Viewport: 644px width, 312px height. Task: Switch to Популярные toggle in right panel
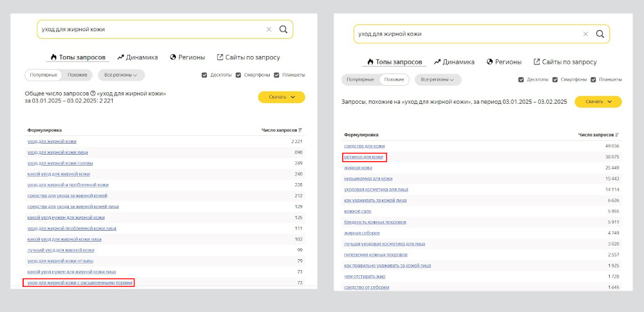tap(360, 80)
